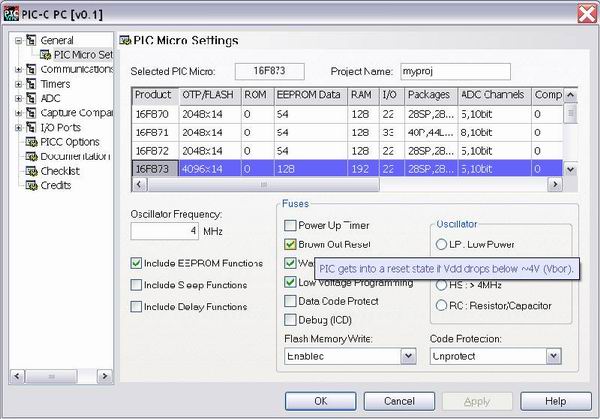Click the PIC app icon in title bar

point(11,15)
